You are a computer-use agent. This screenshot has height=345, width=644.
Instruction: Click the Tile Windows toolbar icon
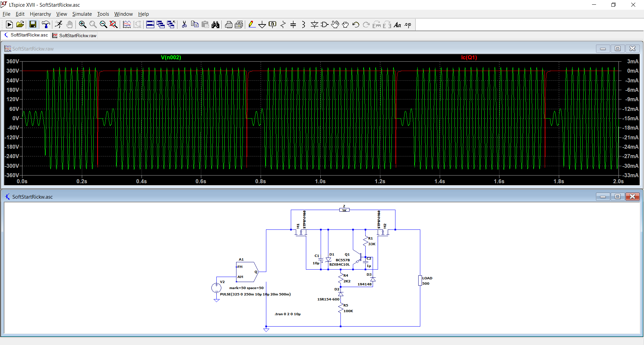tap(150, 24)
